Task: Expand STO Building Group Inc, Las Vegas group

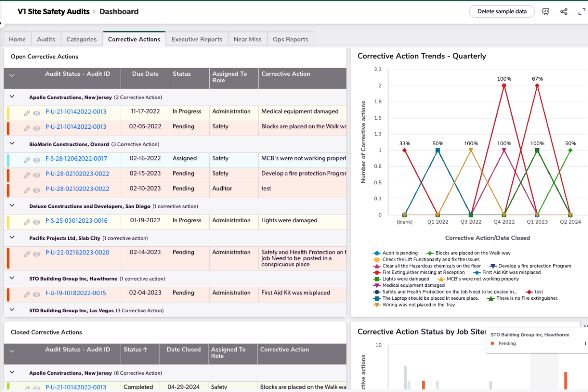Action: click(12, 310)
